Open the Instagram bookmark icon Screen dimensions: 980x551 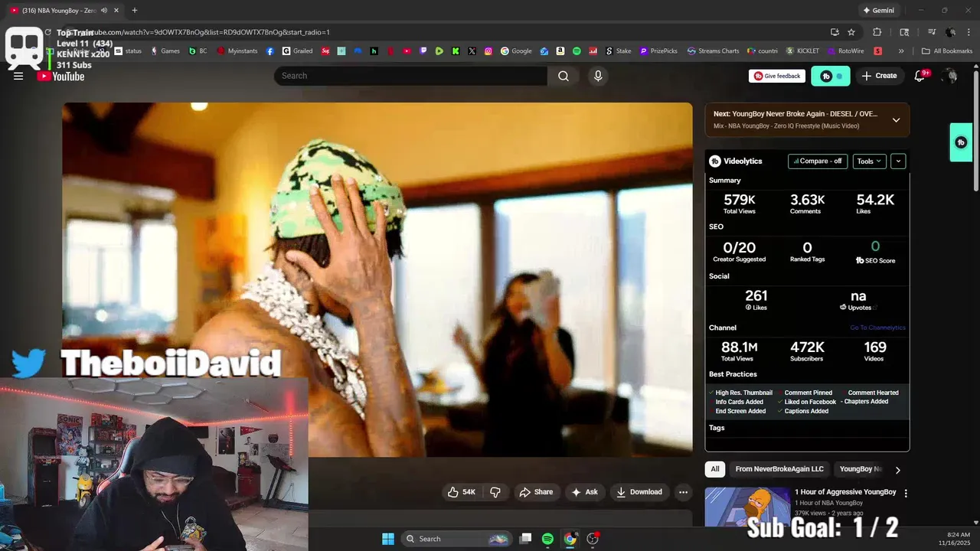[488, 51]
